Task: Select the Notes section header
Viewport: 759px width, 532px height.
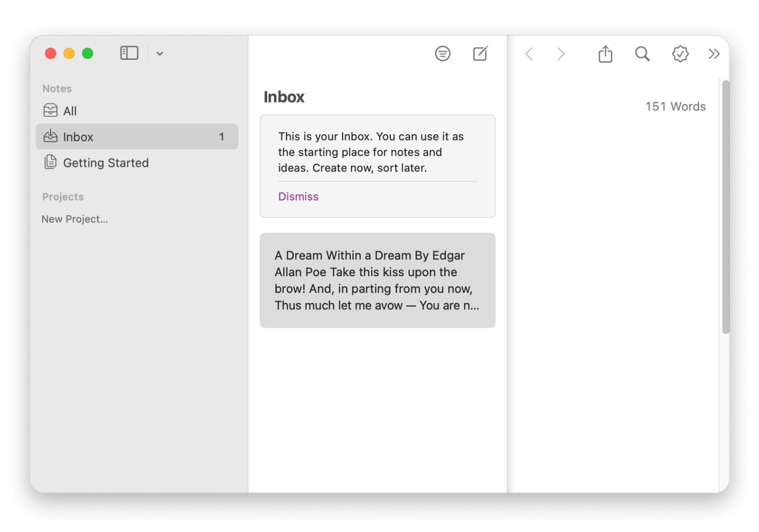Action: click(x=57, y=89)
